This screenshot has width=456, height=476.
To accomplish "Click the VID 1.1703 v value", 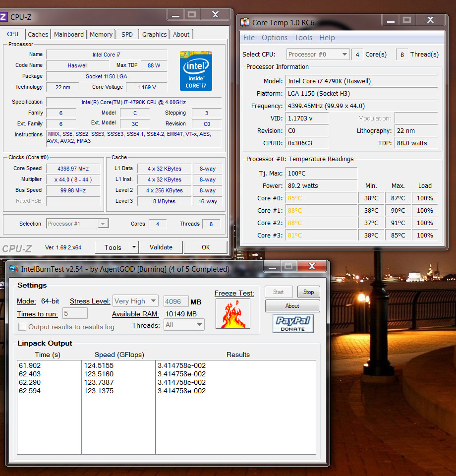I will pyautogui.click(x=307, y=118).
